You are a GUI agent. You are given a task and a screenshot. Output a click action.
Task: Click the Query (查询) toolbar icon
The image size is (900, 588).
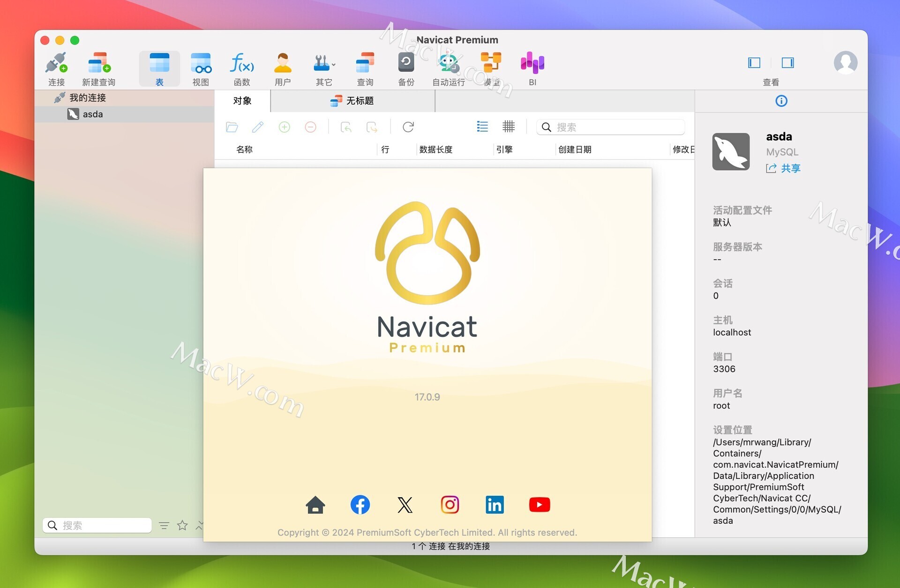365,69
